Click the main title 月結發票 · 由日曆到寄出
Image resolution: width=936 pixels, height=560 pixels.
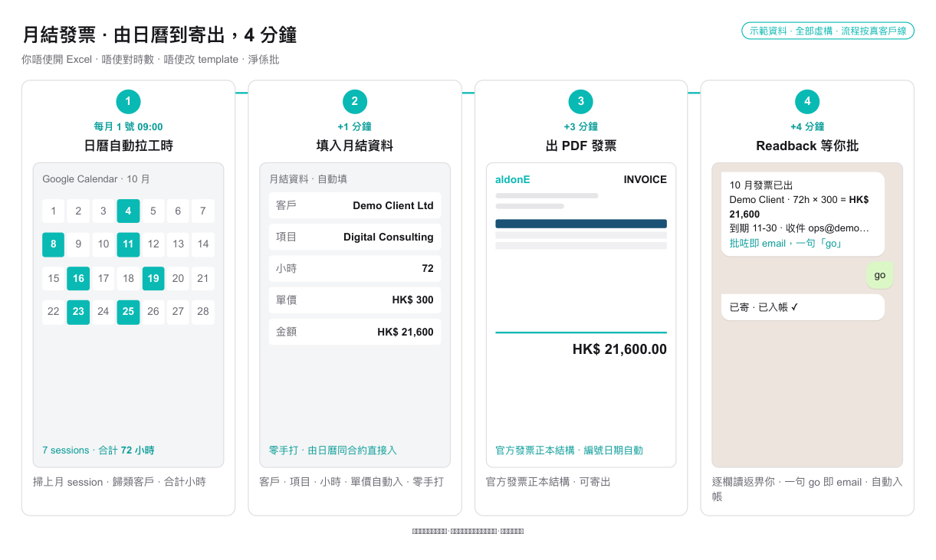click(x=159, y=35)
